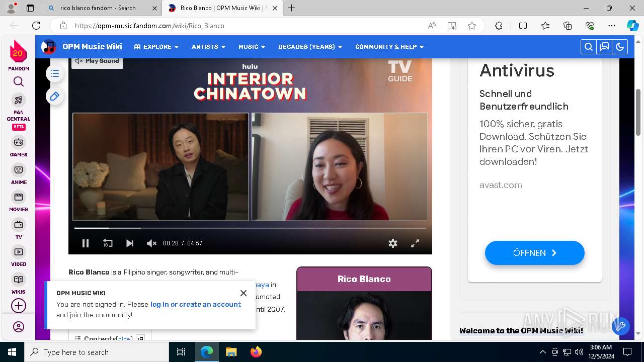
Task: Open the Favorites list
Action: tap(545, 26)
